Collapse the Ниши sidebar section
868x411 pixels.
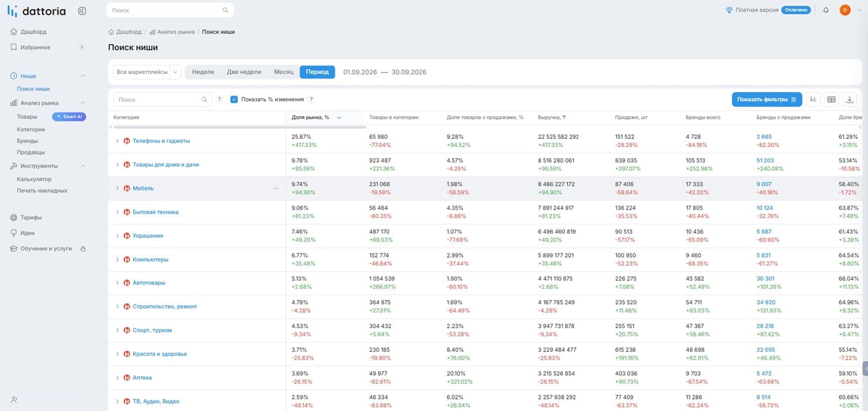[x=83, y=76]
